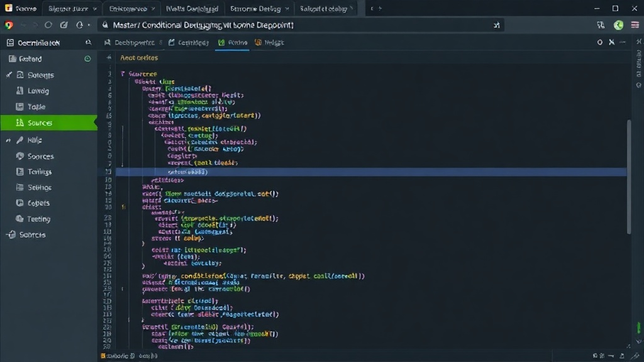Click the editor vertical scrollbar thumb
644x362 pixels.
[629, 177]
